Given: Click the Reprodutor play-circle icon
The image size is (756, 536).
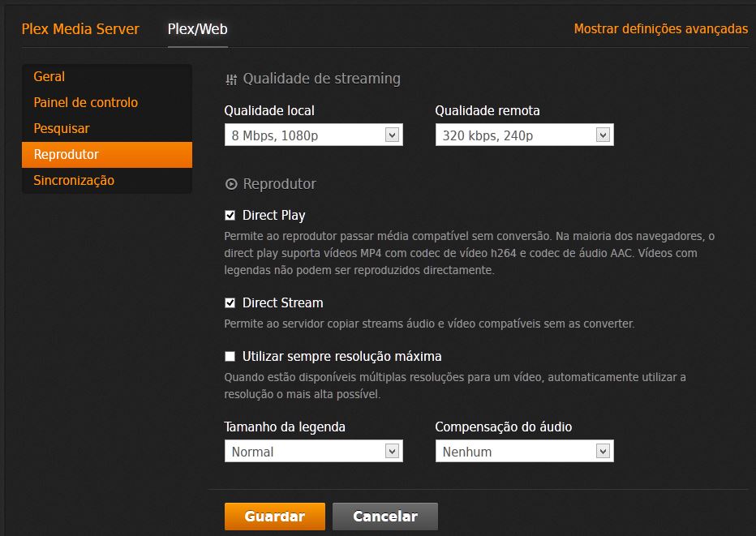Looking at the screenshot, I should (x=231, y=184).
